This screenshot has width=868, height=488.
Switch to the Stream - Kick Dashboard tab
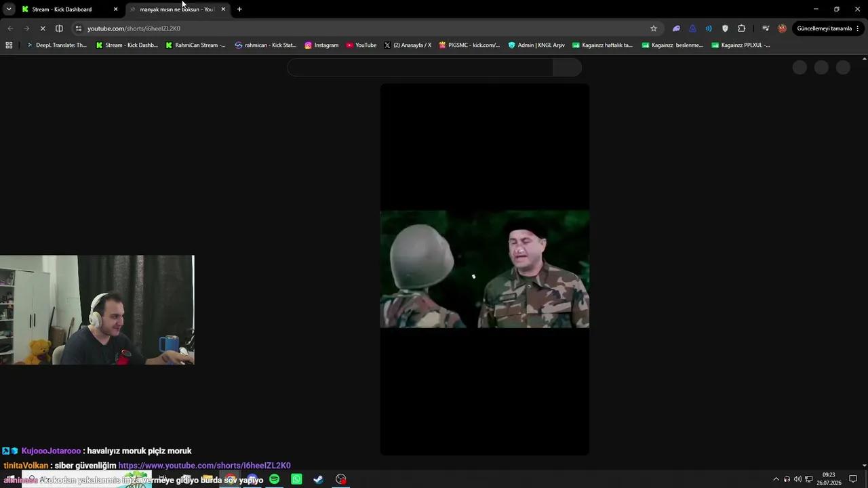[x=62, y=9]
